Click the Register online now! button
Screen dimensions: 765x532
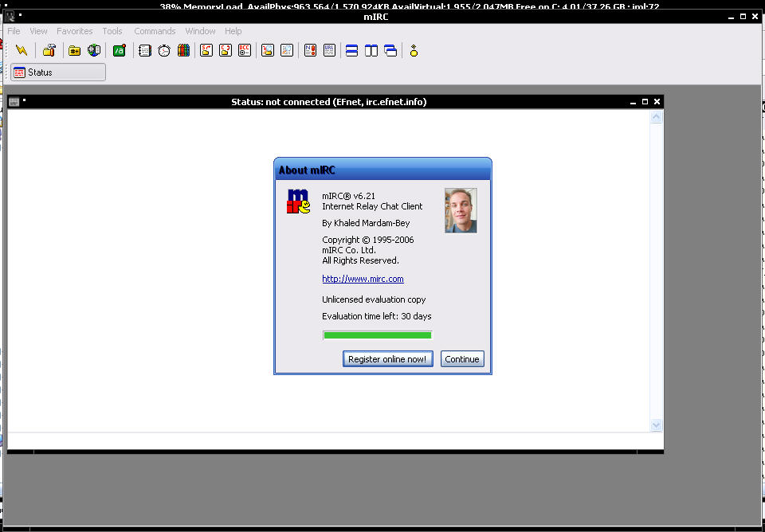[387, 359]
